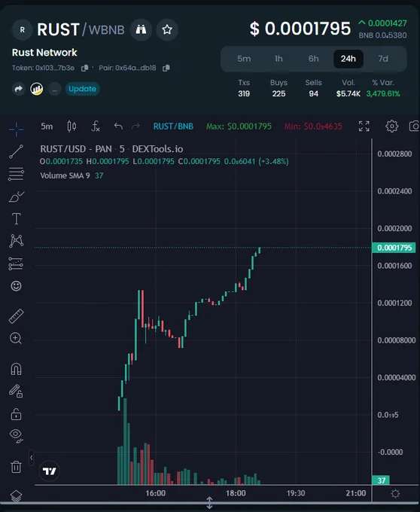
Task: Click the volume value 37 tag
Action: pos(381,480)
